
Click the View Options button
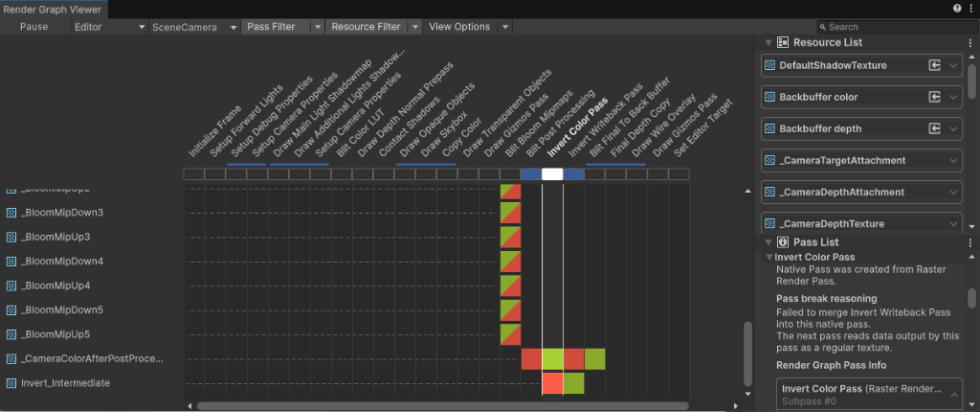460,27
